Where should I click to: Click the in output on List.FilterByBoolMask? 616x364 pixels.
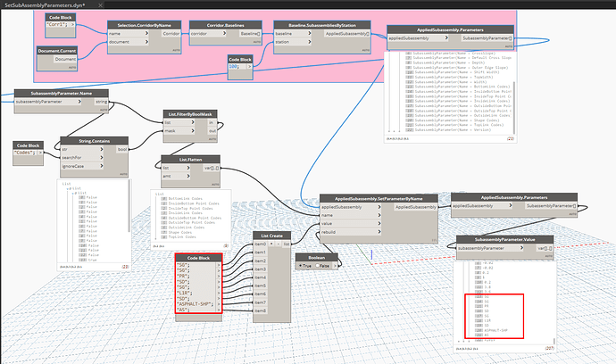pyautogui.click(x=212, y=122)
